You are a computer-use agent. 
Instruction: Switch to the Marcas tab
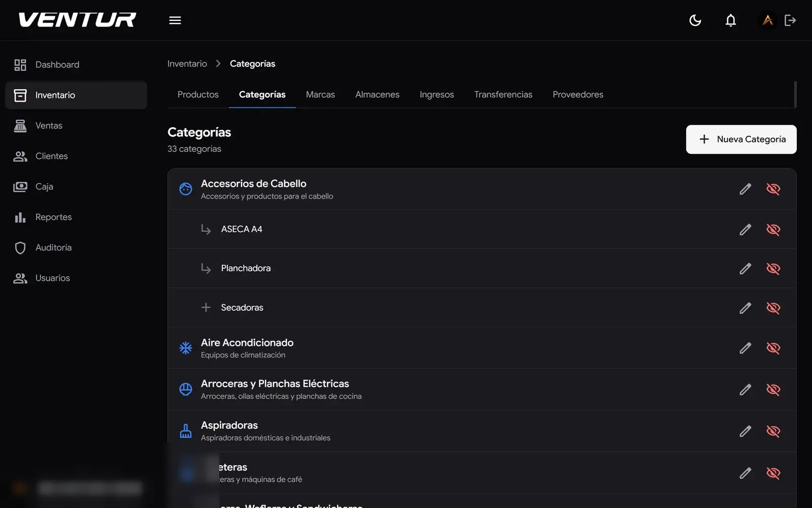click(x=320, y=94)
